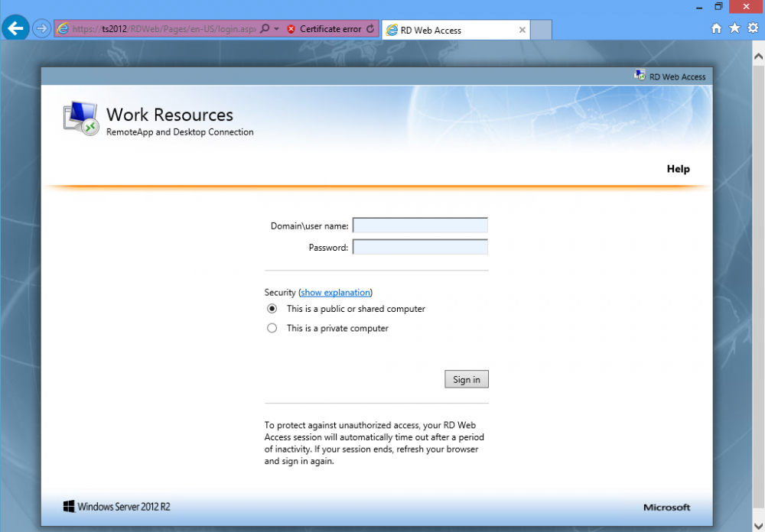This screenshot has height=532, width=765.
Task: Open Favorites with the star icon
Action: point(734,28)
